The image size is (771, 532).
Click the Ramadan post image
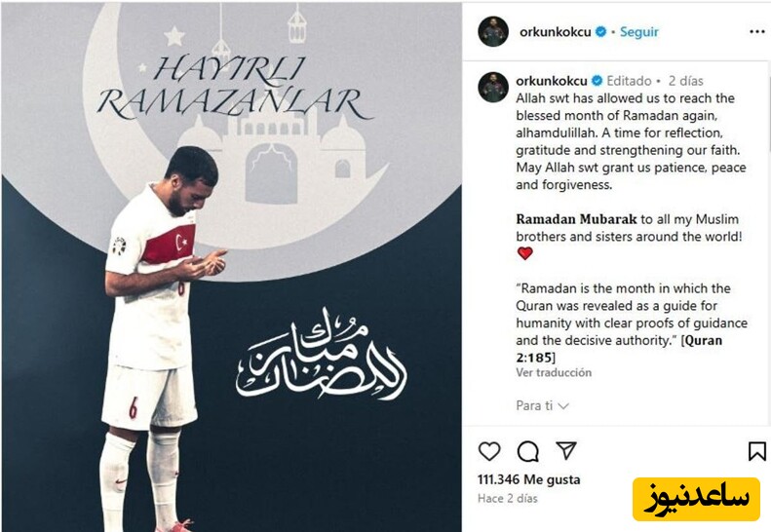click(231, 268)
